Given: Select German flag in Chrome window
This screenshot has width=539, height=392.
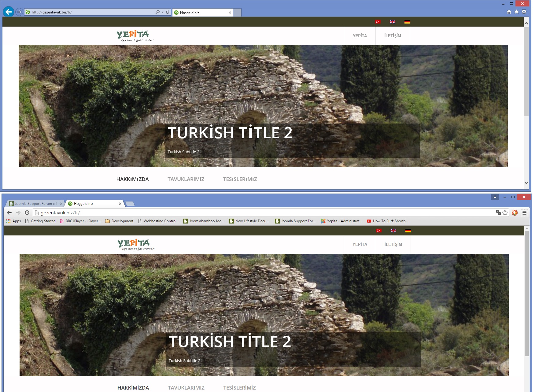Looking at the screenshot, I should click(x=408, y=231).
